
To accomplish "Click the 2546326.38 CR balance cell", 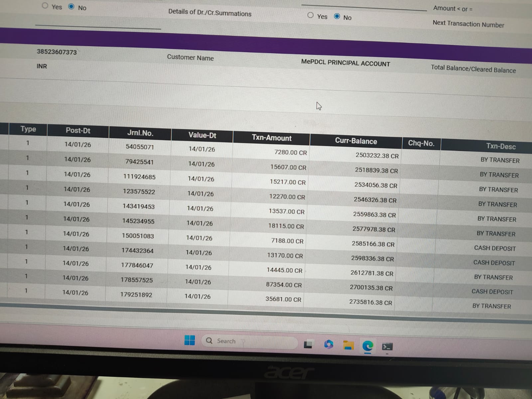I will (x=375, y=200).
